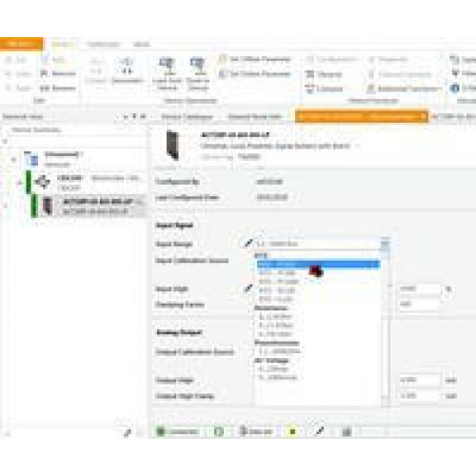
Task: Click the Set Online Parameter icon
Action: pos(223,73)
